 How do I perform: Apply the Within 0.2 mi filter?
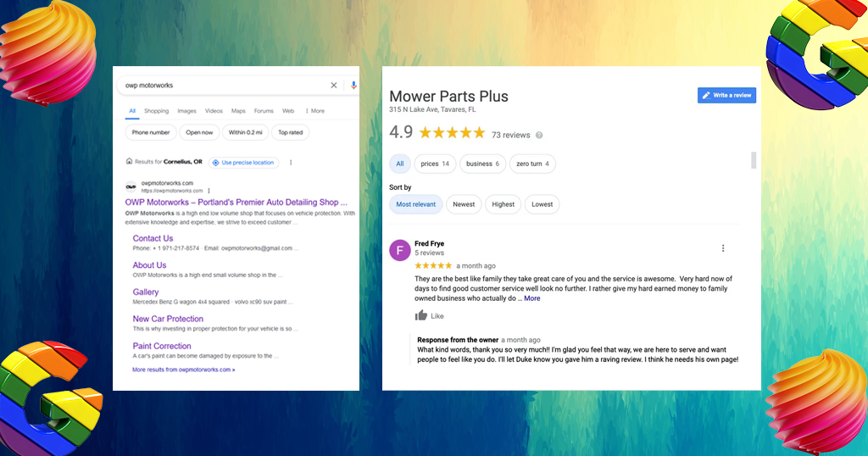coord(245,132)
